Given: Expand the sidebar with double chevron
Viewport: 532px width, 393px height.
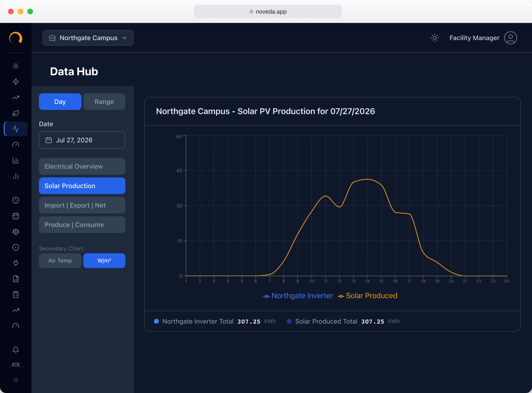Looking at the screenshot, I should tap(16, 380).
